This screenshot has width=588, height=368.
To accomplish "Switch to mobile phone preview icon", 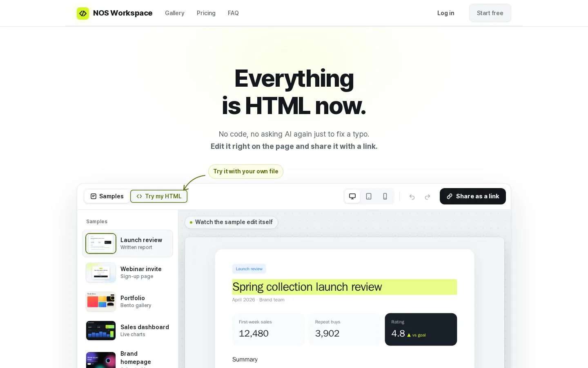I will [x=385, y=196].
